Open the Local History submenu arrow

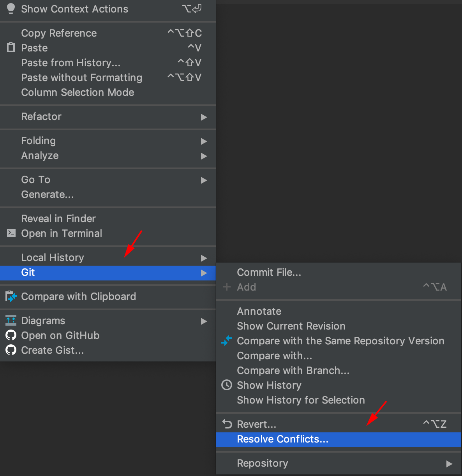point(204,258)
